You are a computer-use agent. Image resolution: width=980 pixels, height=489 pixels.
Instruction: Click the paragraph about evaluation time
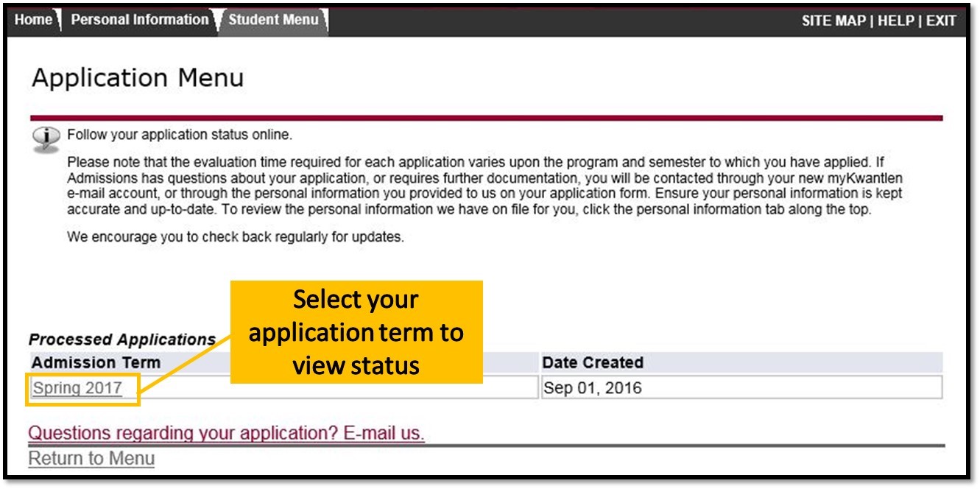click(484, 186)
